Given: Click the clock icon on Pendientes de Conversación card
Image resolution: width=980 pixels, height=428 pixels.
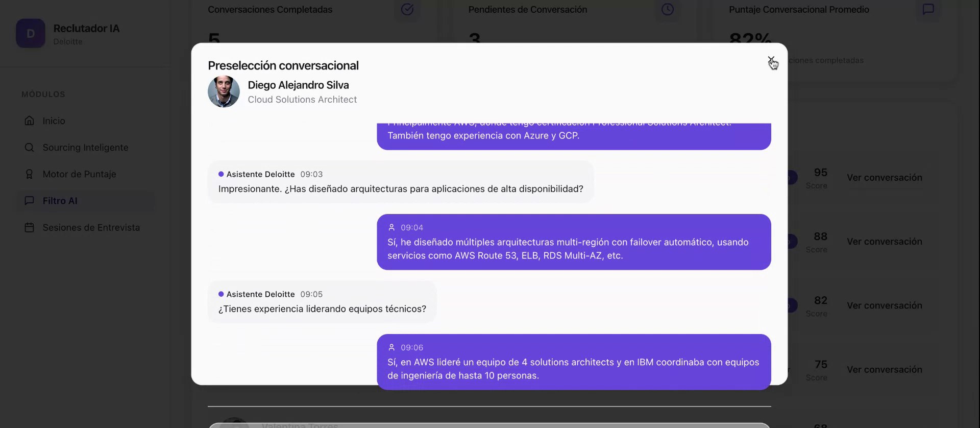Looking at the screenshot, I should point(668,9).
